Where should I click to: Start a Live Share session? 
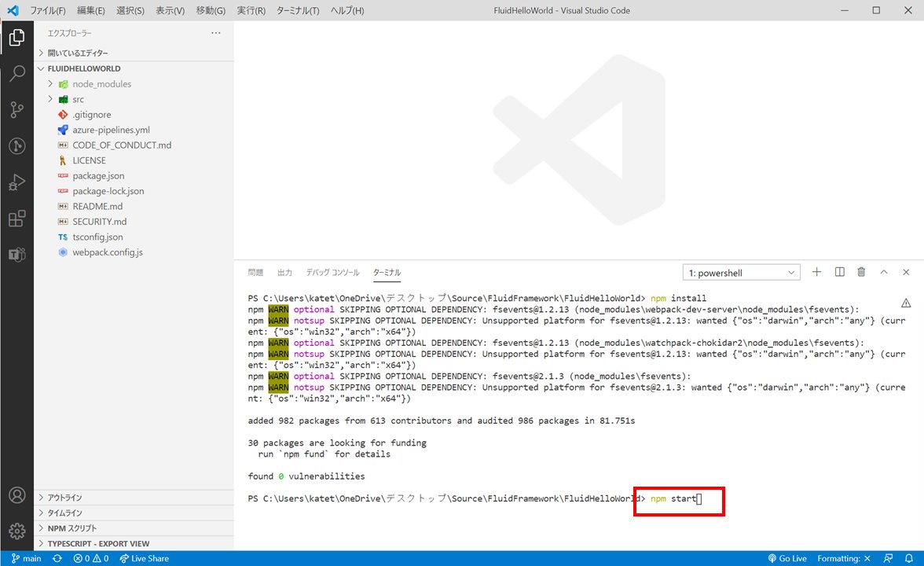[x=144, y=558]
